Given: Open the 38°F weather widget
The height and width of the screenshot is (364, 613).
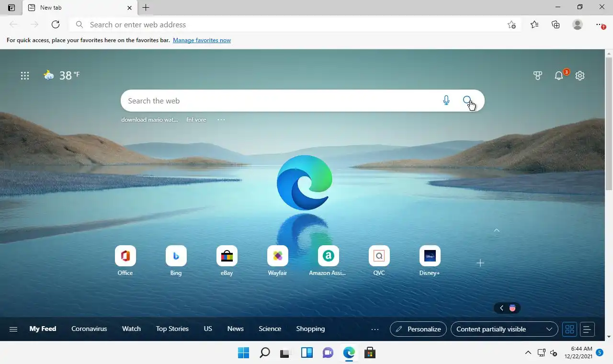Looking at the screenshot, I should [62, 75].
